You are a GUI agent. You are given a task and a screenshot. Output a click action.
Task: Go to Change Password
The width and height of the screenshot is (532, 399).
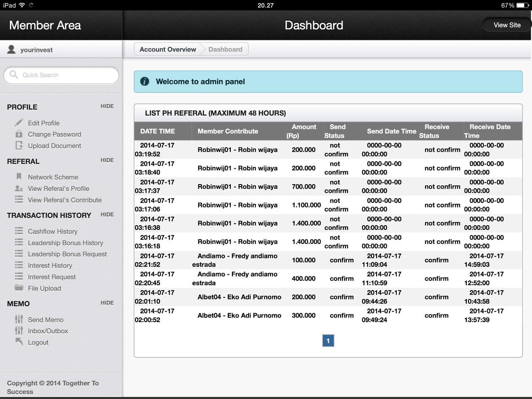[54, 134]
